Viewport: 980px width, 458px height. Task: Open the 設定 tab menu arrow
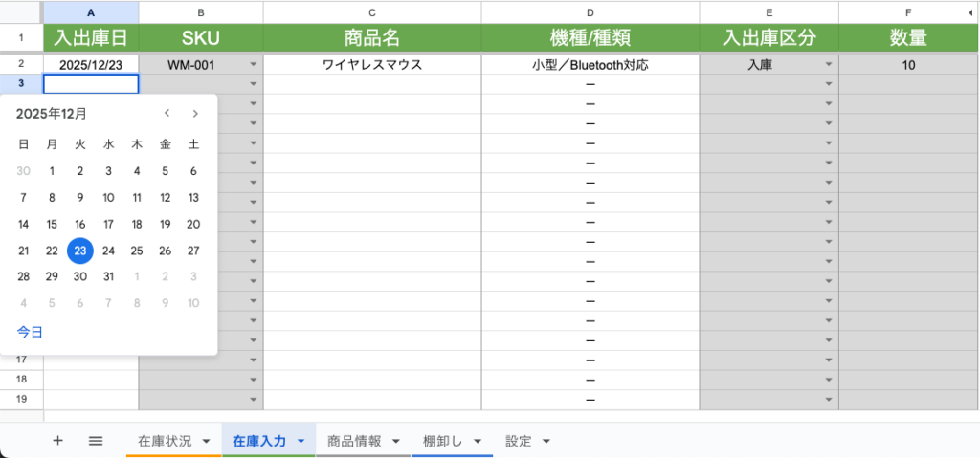pos(546,442)
